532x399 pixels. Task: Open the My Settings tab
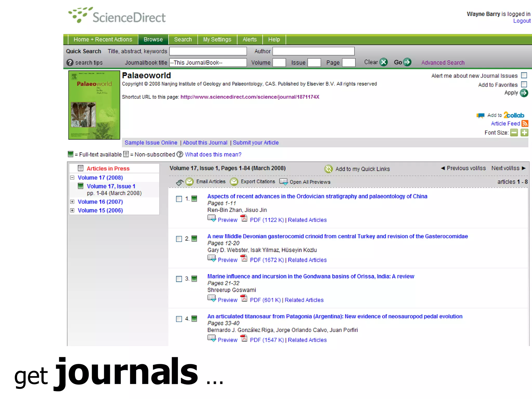pos(217,39)
